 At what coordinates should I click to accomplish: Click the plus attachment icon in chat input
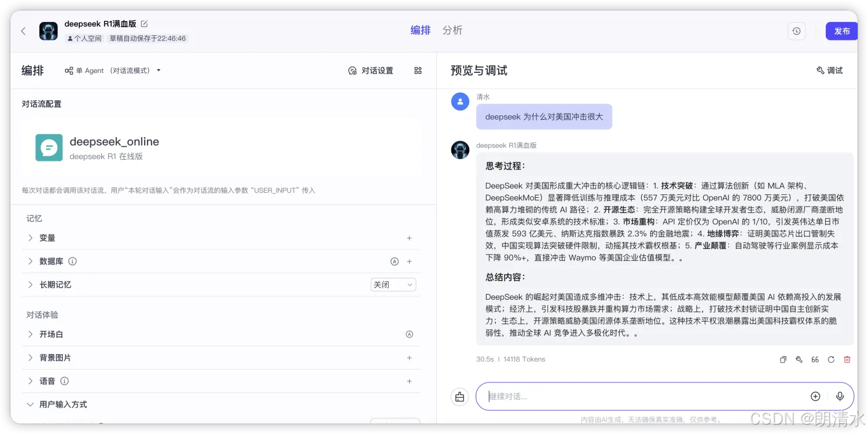click(815, 396)
